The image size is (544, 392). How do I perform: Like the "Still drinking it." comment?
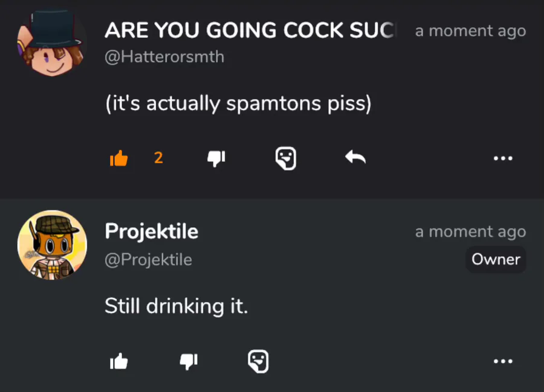tap(119, 361)
